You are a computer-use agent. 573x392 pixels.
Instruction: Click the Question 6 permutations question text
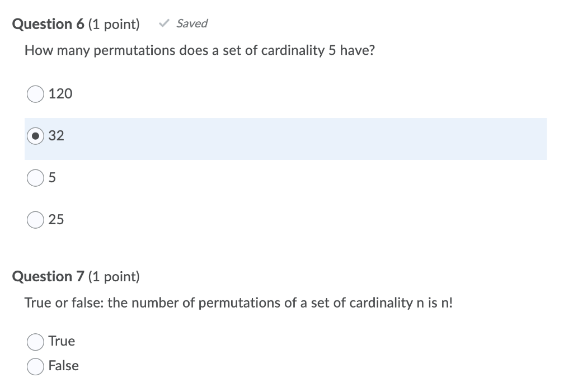tap(200, 50)
